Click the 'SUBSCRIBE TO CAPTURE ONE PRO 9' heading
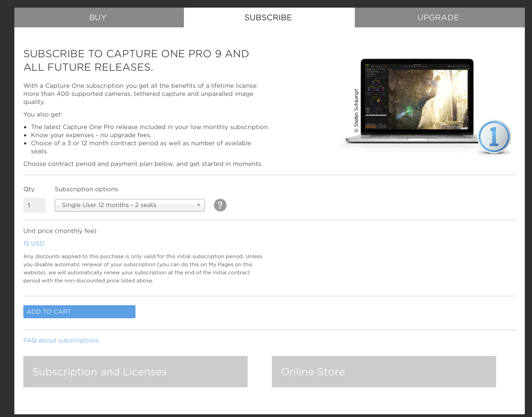Viewport: 532px width, 417px height. (x=136, y=60)
